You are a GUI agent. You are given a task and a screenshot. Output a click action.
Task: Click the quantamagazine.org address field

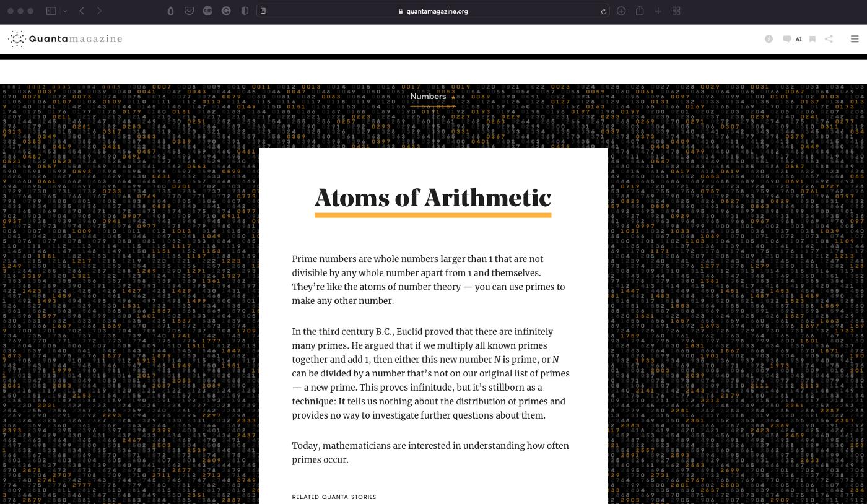pyautogui.click(x=434, y=11)
